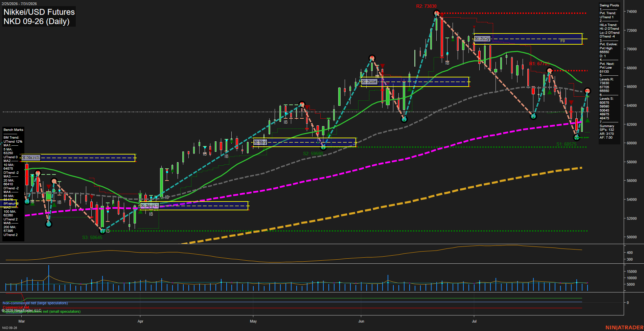Select the S3: 50645 support label
The width and height of the screenshot is (644, 331).
[92, 238]
